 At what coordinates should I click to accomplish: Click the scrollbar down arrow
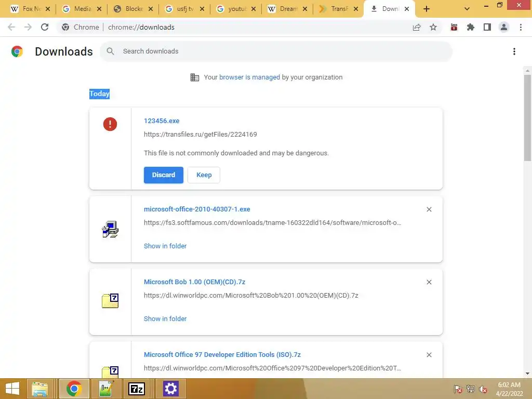(x=527, y=374)
